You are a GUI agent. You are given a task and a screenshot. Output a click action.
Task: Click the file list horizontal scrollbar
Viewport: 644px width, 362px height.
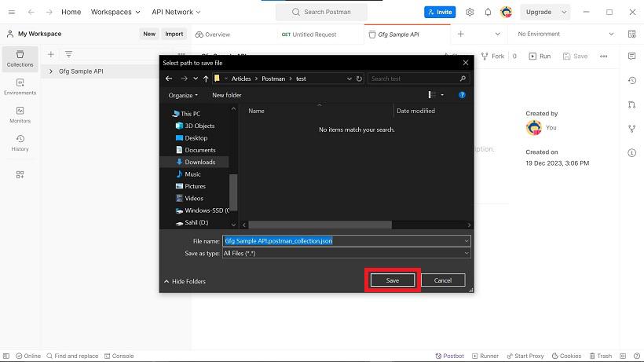point(320,225)
